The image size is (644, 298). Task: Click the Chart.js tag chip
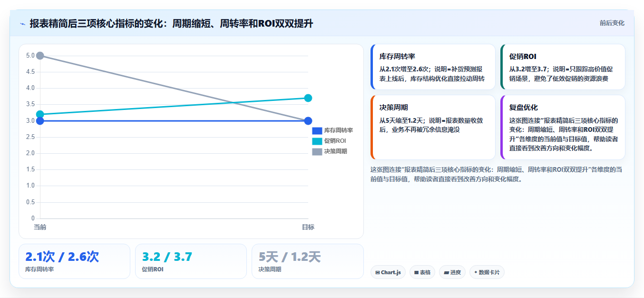click(x=388, y=272)
